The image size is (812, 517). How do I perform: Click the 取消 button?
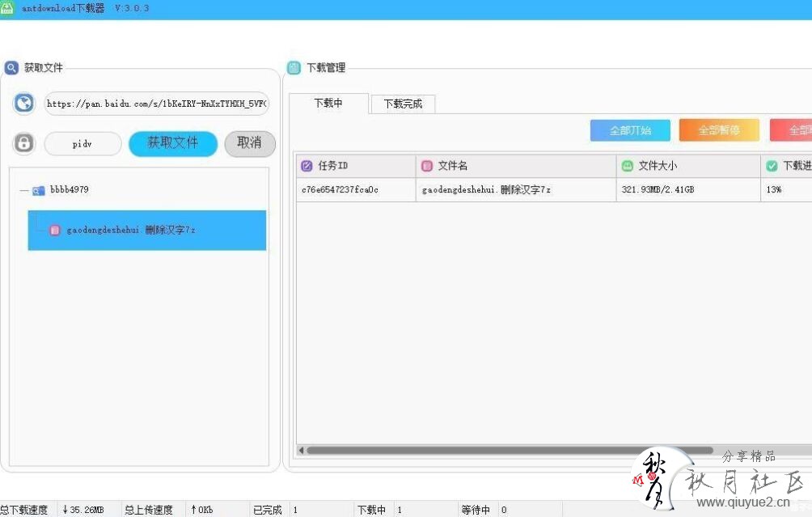[250, 143]
